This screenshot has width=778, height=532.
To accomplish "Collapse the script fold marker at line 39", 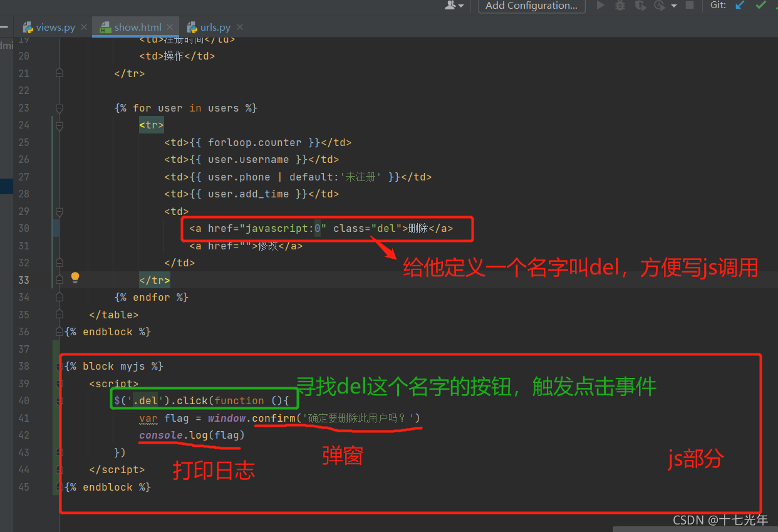I will coord(59,383).
